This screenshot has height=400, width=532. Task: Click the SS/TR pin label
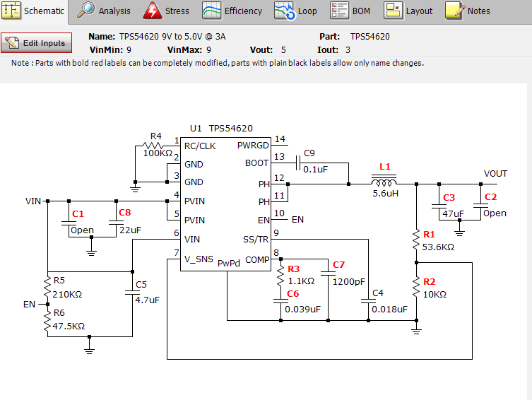coord(256,240)
